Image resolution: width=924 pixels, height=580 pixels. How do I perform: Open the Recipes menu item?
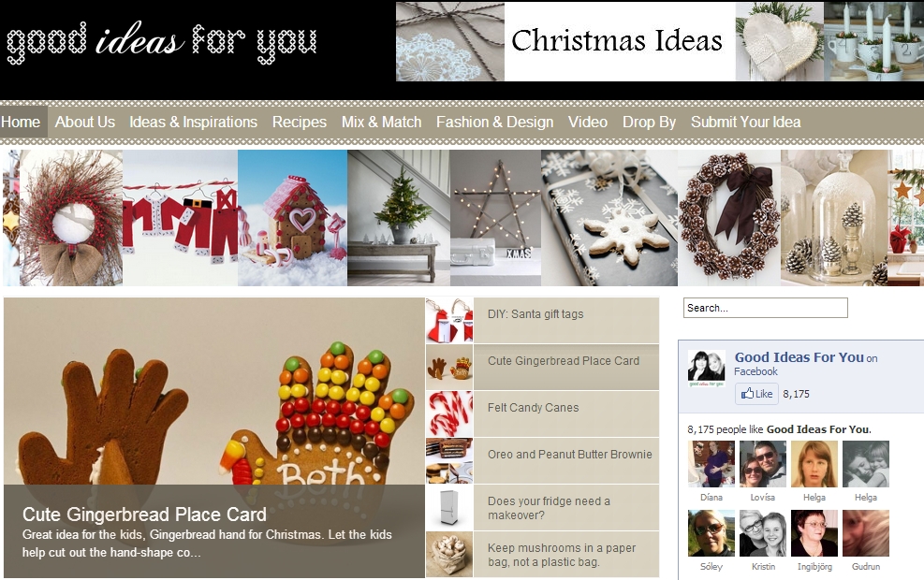(x=300, y=122)
